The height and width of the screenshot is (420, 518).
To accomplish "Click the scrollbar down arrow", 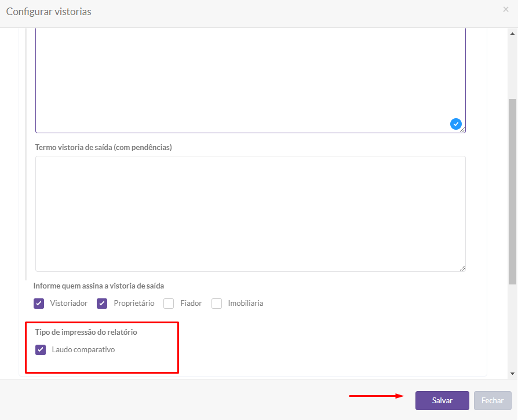I will (512, 374).
